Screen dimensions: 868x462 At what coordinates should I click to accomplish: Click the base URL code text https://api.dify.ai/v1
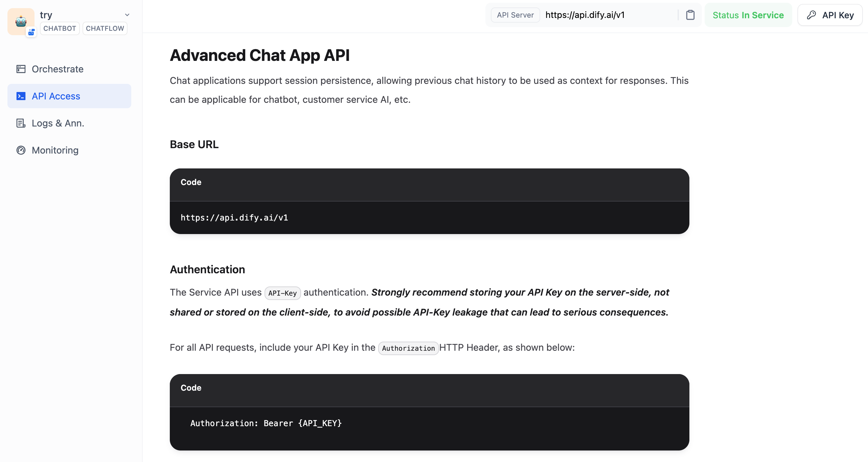coord(234,217)
